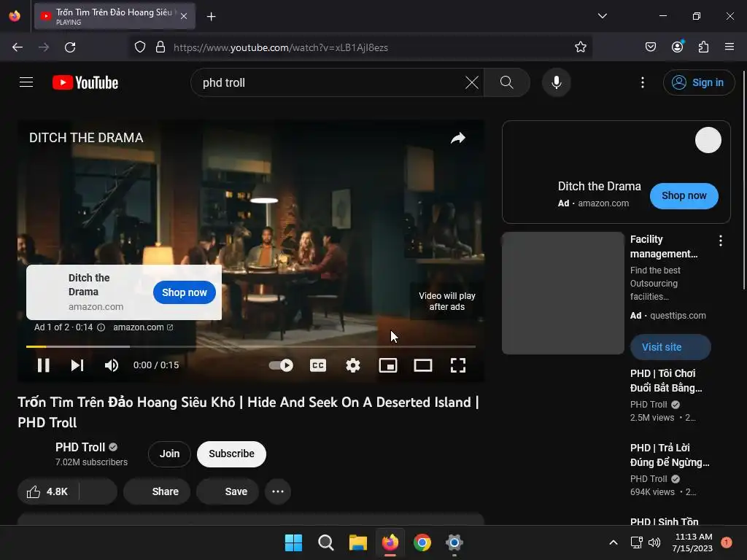Screen dimensions: 747x560
Task: Pause the playing ad video
Action: [x=43, y=365]
